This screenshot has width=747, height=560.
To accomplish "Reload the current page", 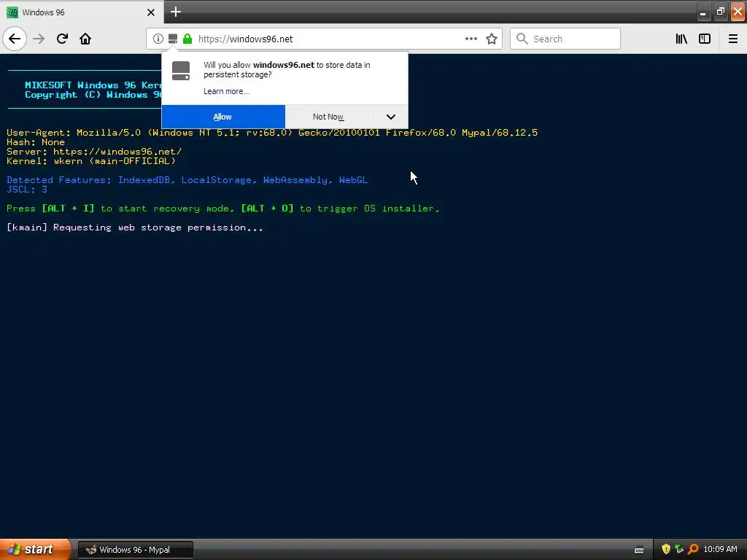I will point(62,39).
